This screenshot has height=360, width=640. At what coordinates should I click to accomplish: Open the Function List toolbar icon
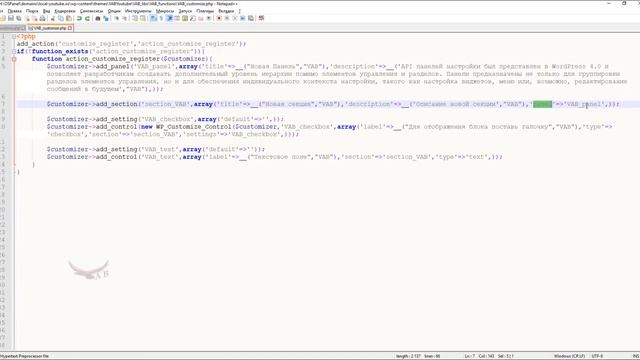(193, 18)
